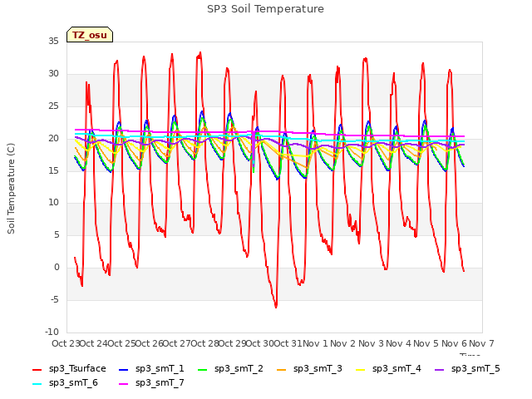Click the Nov 7 x-axis tick label
532x399 pixels.
coord(481,343)
